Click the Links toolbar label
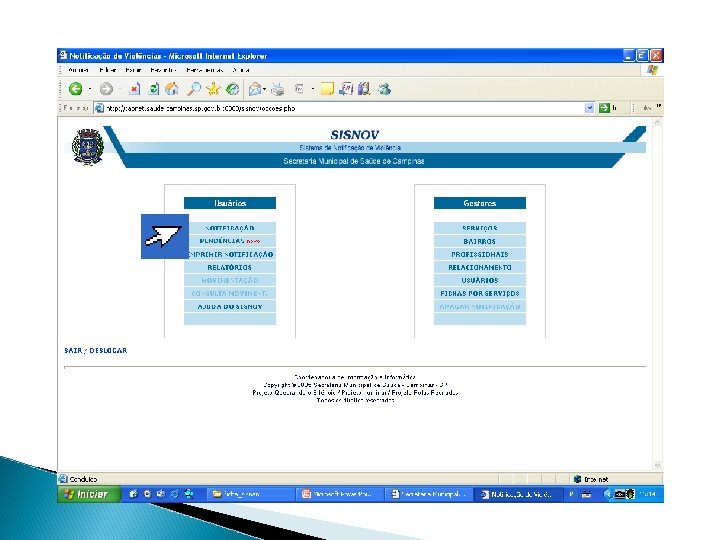 647,107
